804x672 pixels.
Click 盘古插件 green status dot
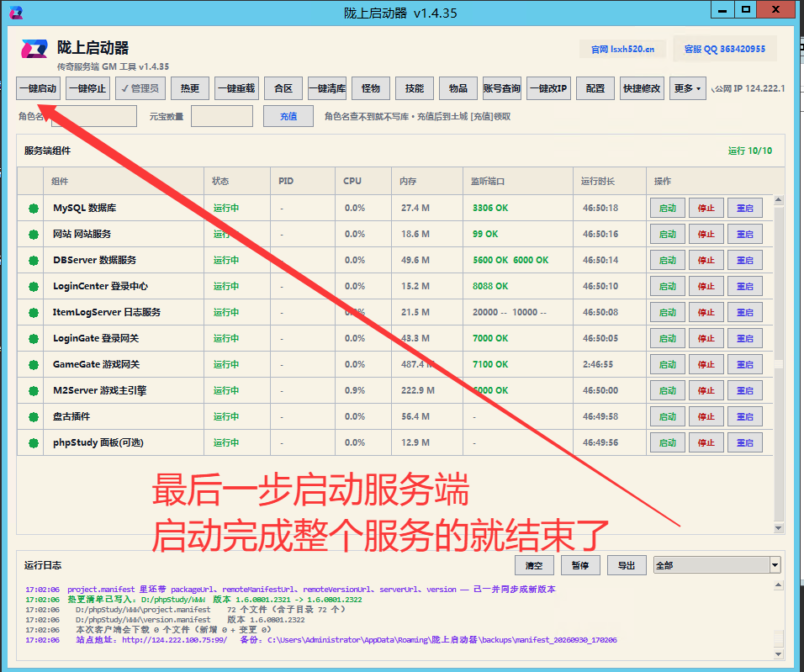(34, 417)
